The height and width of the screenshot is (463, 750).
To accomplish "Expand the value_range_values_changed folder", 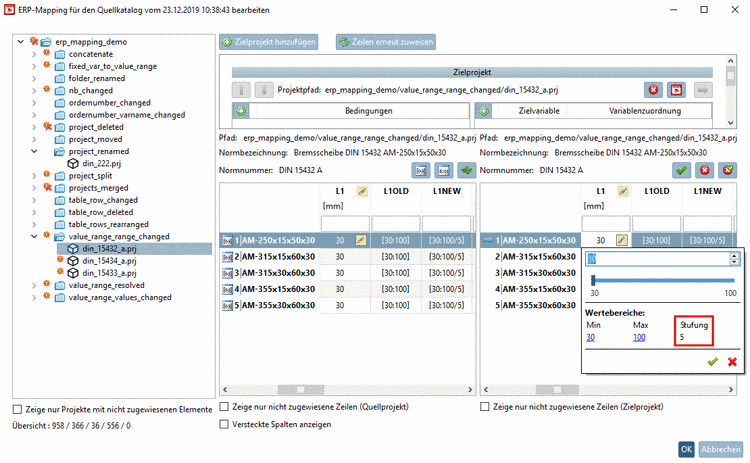I will point(34,298).
